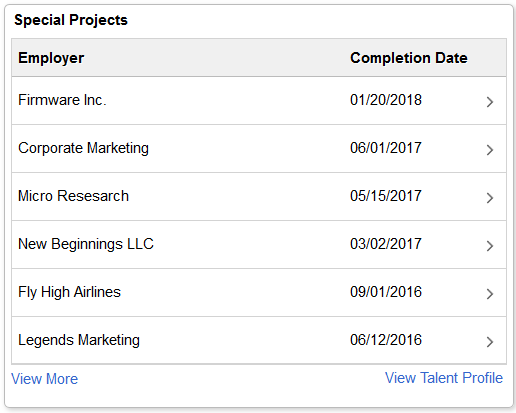Select the Legends Marketing employer name
Viewport: 516px width, 413px height.
[x=79, y=340]
